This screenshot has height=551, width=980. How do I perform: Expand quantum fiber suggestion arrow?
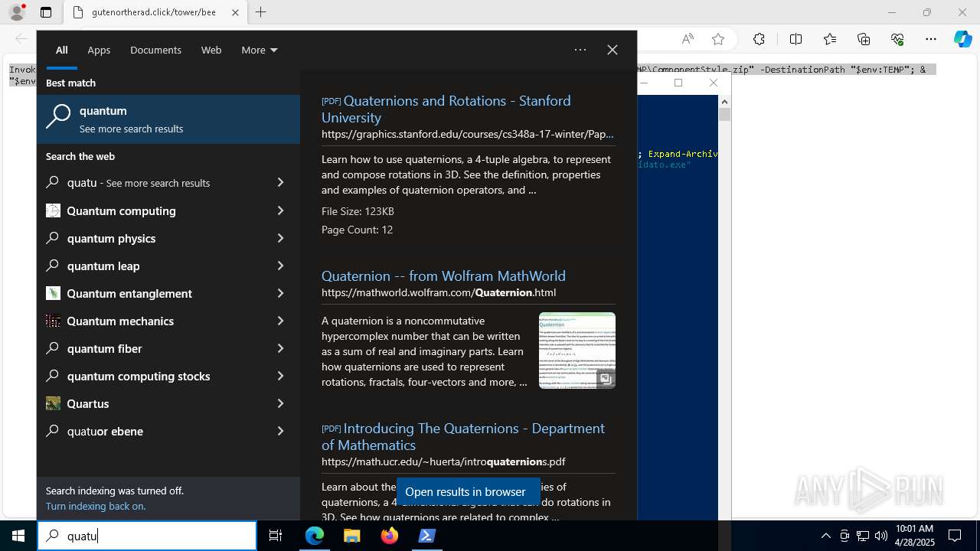pyautogui.click(x=280, y=348)
